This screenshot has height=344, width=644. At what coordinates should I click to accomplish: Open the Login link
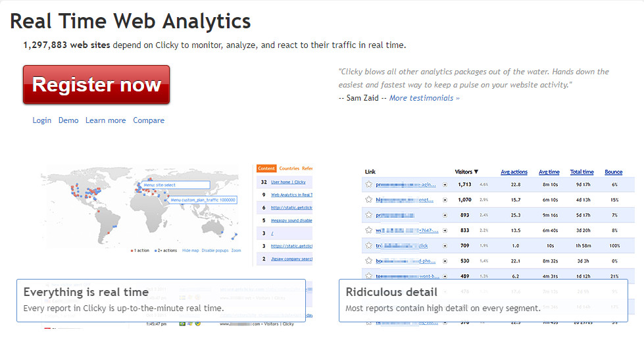click(x=42, y=120)
